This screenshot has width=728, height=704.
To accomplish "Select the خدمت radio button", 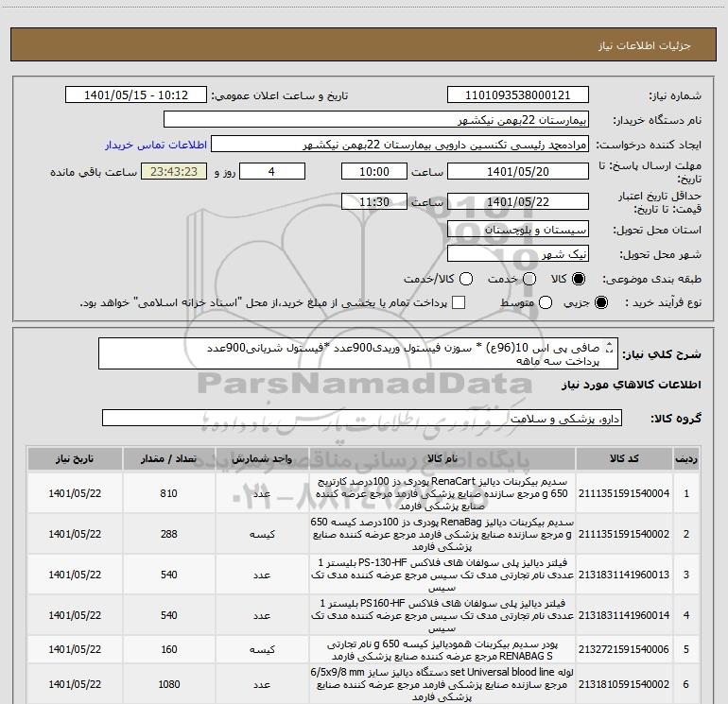I will (529, 279).
